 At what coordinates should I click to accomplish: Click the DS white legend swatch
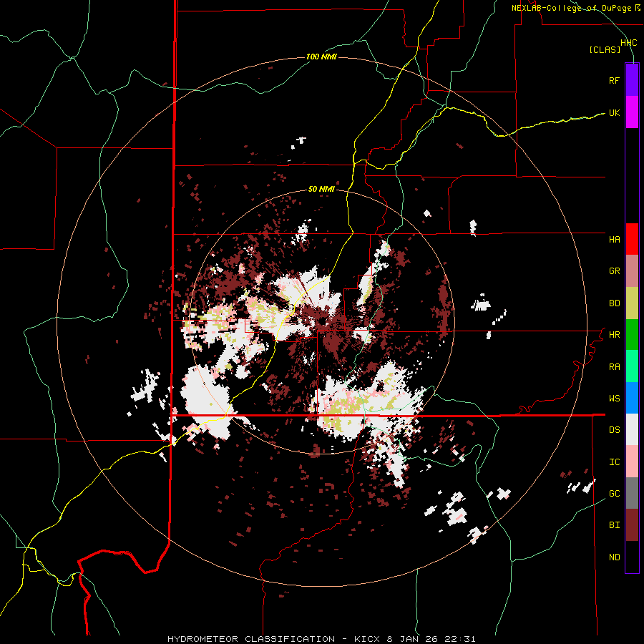pos(632,429)
